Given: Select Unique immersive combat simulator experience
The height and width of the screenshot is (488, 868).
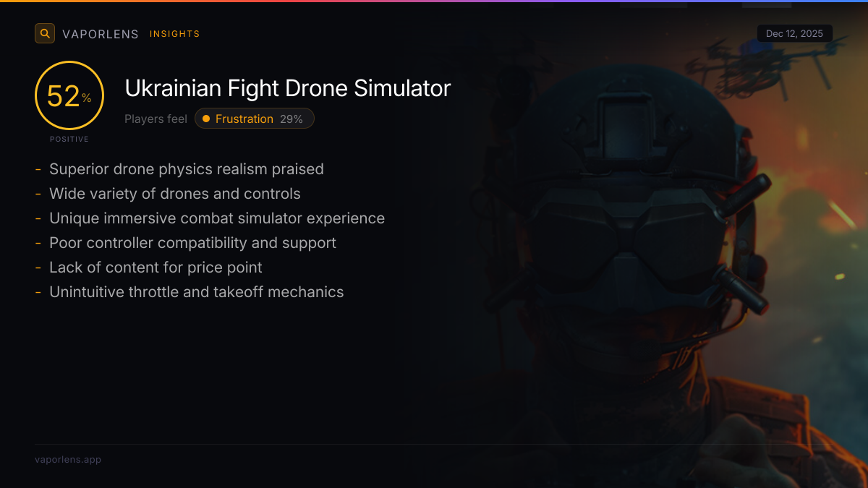Looking at the screenshot, I should point(217,218).
